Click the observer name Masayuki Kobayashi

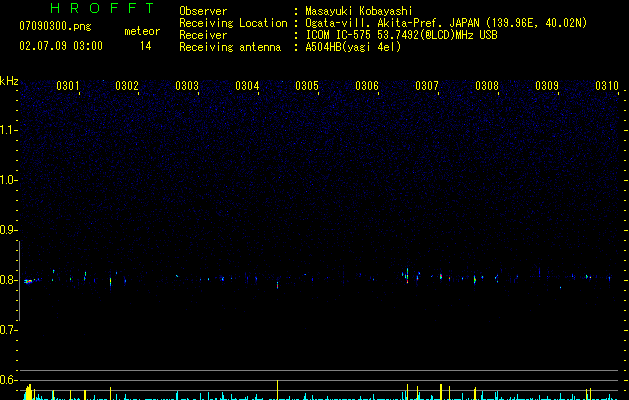click(x=359, y=11)
